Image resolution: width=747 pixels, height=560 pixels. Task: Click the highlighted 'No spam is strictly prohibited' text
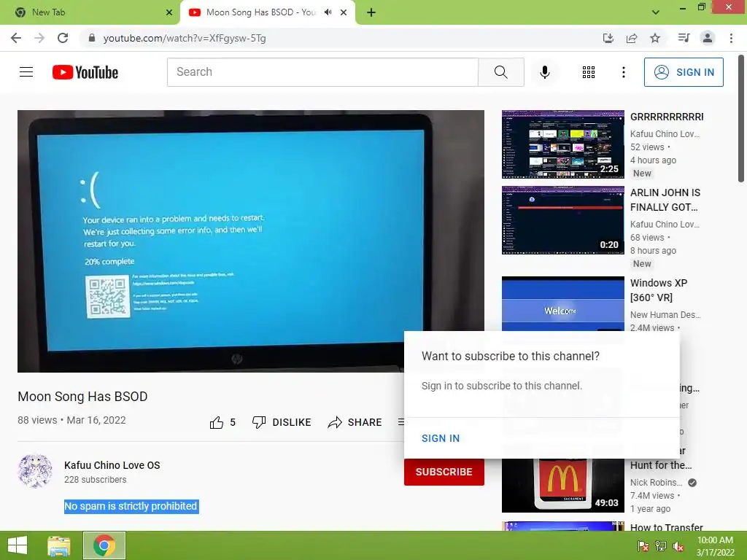coord(131,506)
